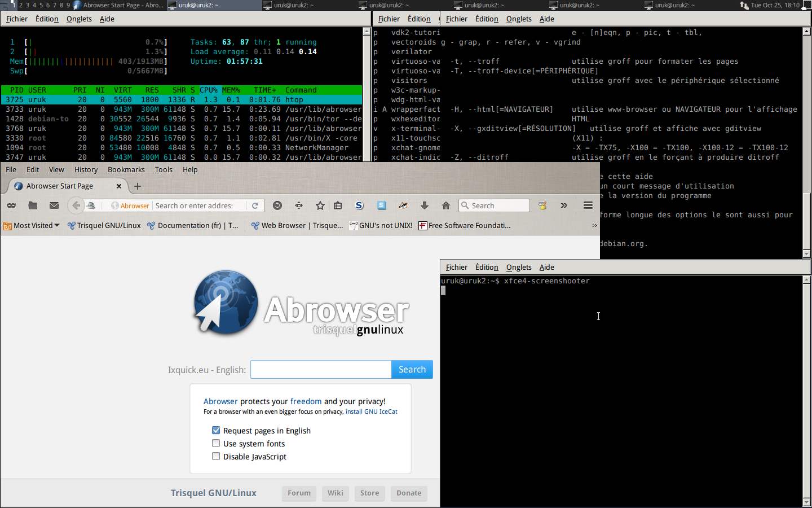Open the Store button in page footer

[370, 493]
